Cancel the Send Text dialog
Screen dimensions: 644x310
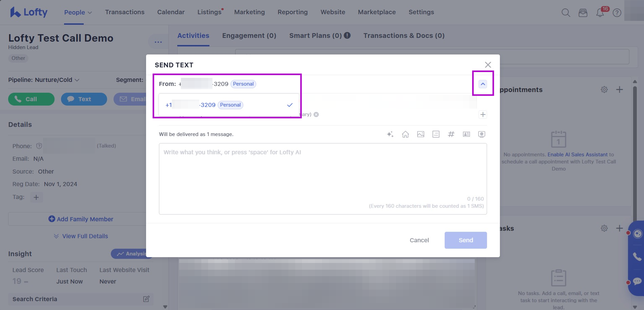pyautogui.click(x=419, y=240)
